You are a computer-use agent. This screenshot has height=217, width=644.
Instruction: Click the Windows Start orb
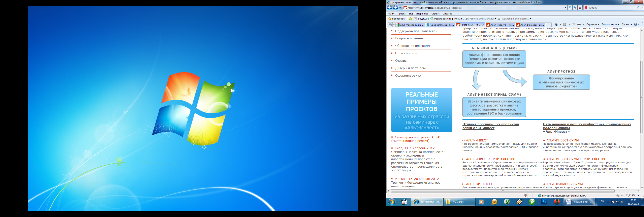[392, 202]
